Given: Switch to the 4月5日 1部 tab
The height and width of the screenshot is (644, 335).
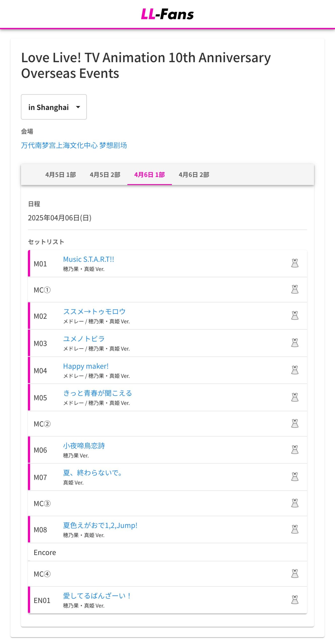Looking at the screenshot, I should 61,175.
